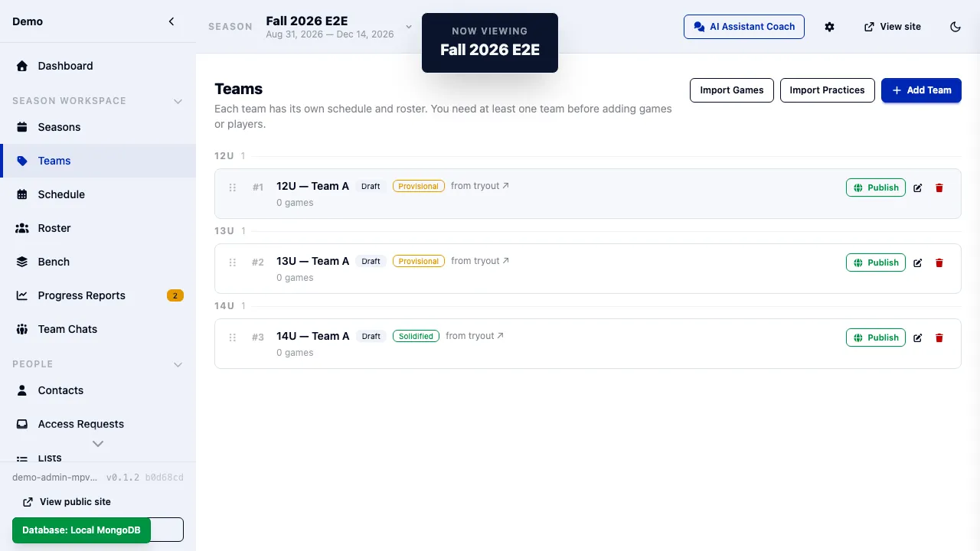The height and width of the screenshot is (551, 980).
Task: Go to Dashboard in sidebar
Action: pos(98,66)
